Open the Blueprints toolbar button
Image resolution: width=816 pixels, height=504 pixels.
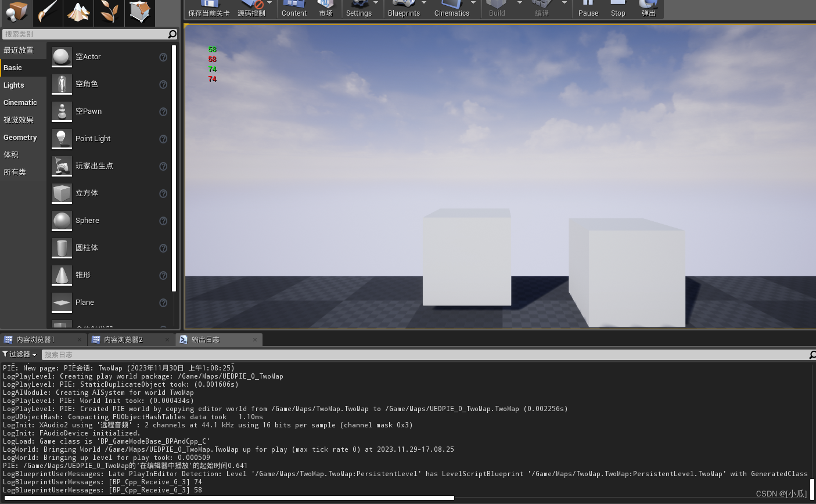click(x=404, y=9)
